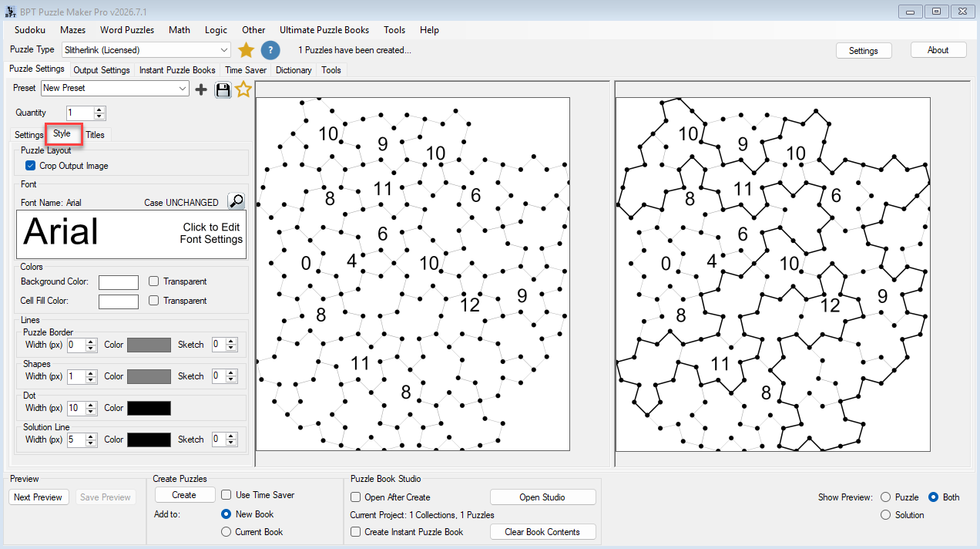The image size is (980, 549).
Task: Open the Word Puzzles menu
Action: click(127, 30)
